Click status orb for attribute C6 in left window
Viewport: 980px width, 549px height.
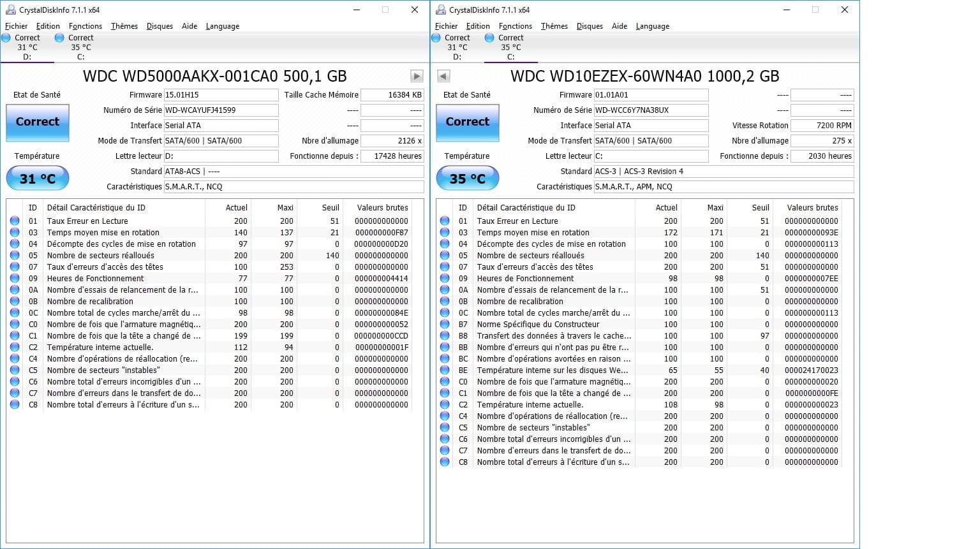click(15, 381)
